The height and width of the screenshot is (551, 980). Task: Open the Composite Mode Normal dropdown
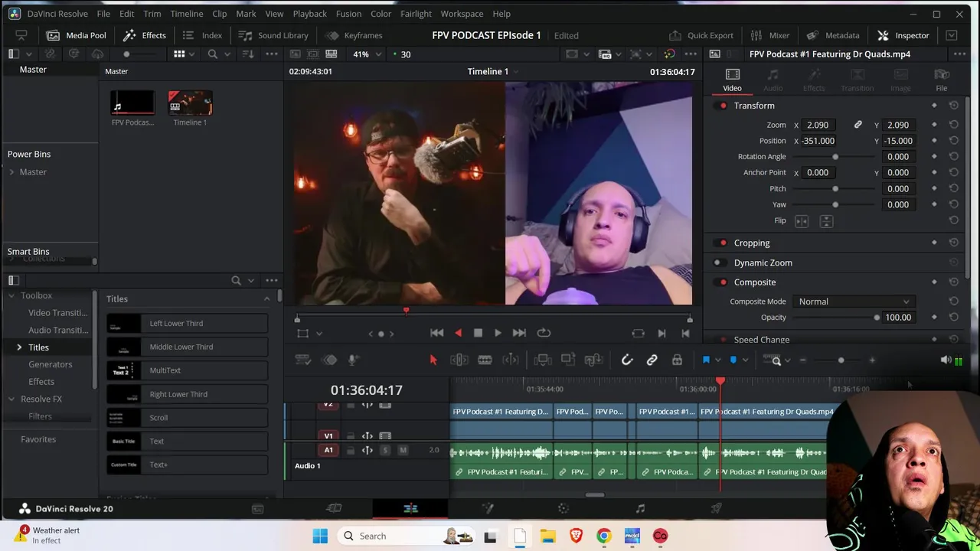(853, 302)
